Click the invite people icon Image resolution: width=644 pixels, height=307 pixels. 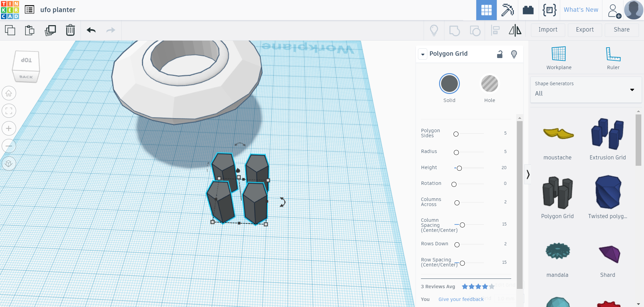[x=614, y=11]
